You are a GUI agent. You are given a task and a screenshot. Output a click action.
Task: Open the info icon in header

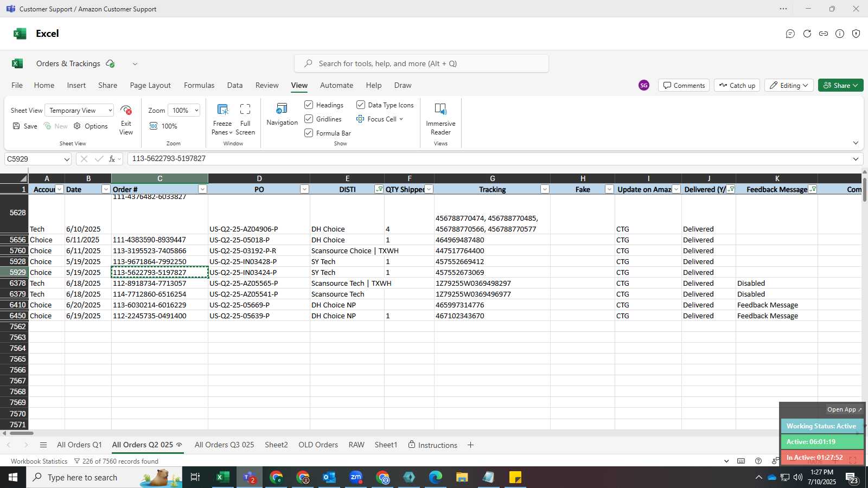click(840, 34)
